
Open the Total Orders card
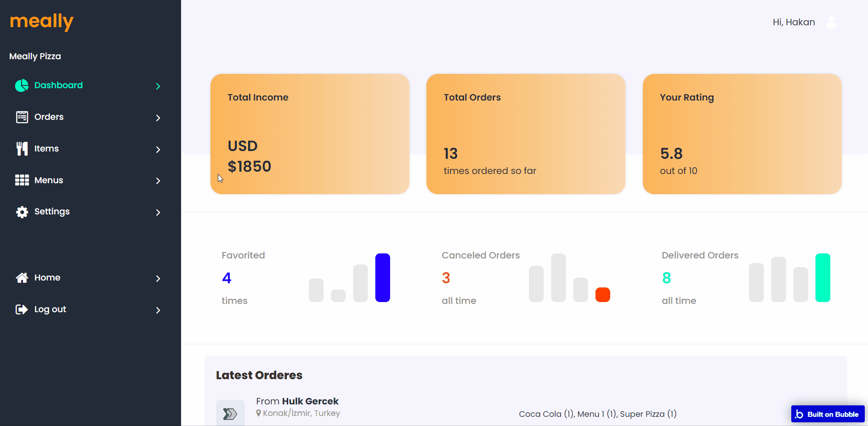coord(526,134)
